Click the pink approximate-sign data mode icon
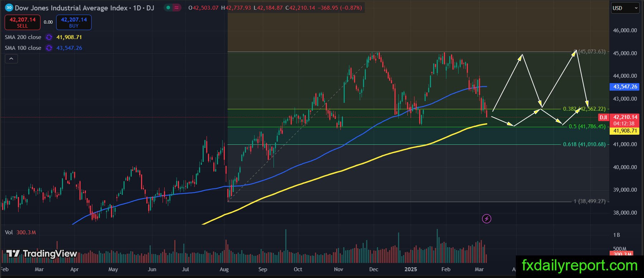 [176, 8]
